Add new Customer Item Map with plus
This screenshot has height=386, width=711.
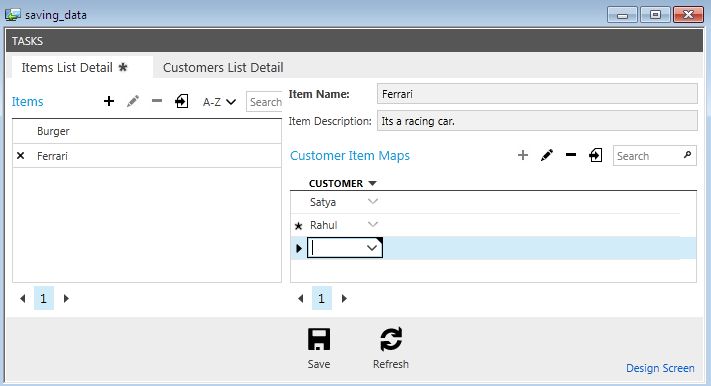[523, 155]
